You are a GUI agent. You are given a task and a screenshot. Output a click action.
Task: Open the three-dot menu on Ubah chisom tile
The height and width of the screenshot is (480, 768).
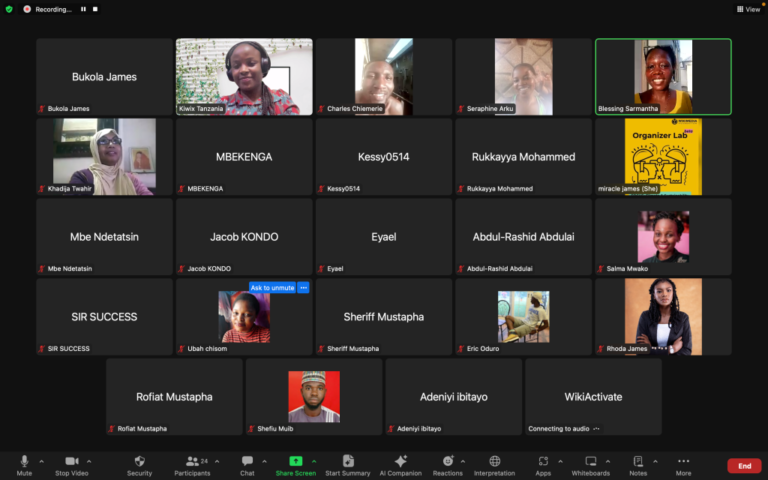[304, 288]
